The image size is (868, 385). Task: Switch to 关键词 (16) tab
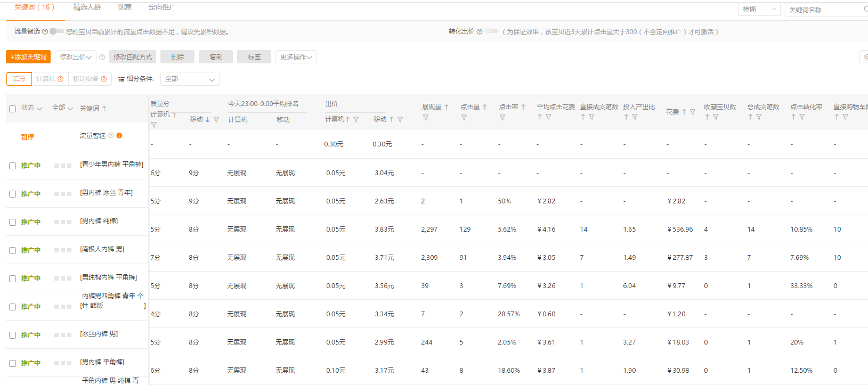pyautogui.click(x=34, y=7)
